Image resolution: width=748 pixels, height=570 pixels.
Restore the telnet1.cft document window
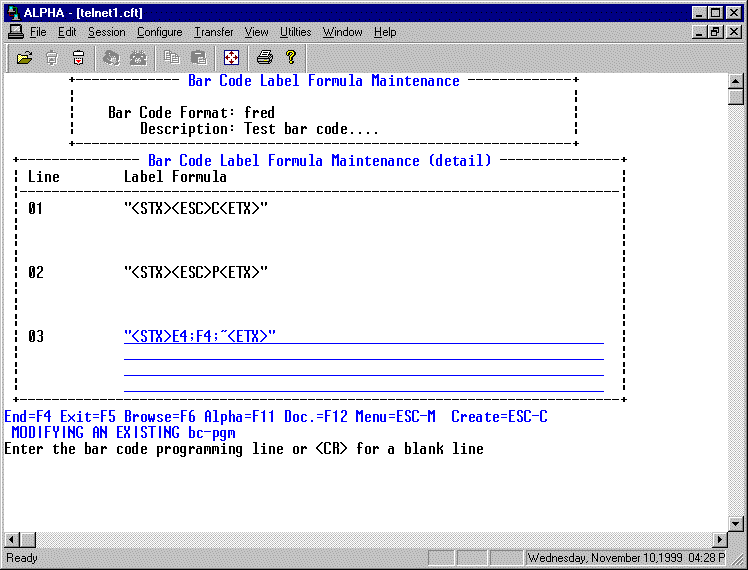715,32
